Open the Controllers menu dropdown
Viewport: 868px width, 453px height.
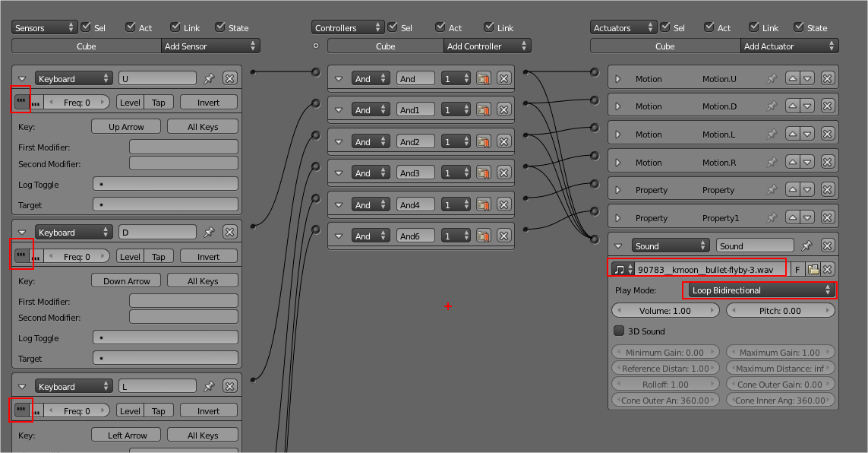(348, 27)
